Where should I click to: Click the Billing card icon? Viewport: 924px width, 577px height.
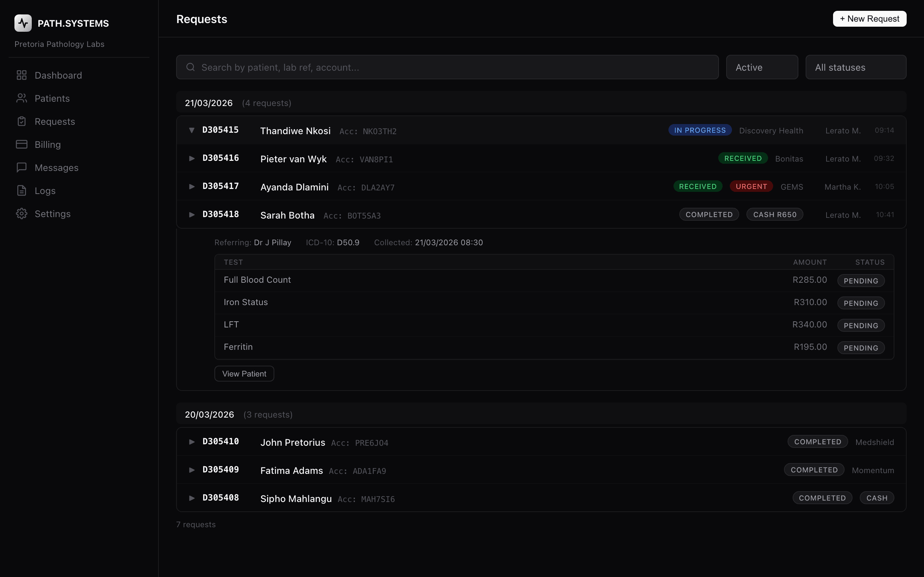tap(21, 144)
